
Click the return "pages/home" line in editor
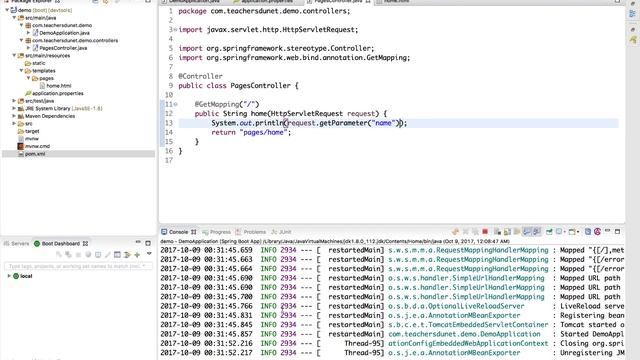tap(251, 132)
